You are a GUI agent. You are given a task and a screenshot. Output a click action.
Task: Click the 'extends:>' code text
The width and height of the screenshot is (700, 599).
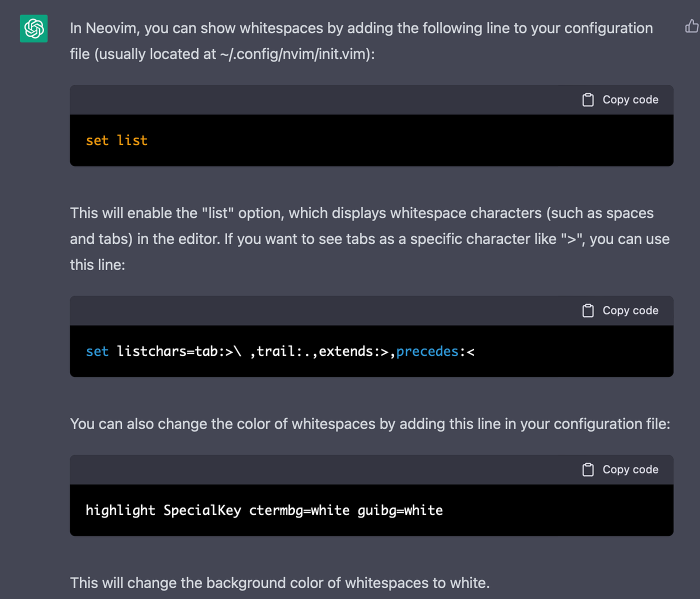click(x=353, y=351)
